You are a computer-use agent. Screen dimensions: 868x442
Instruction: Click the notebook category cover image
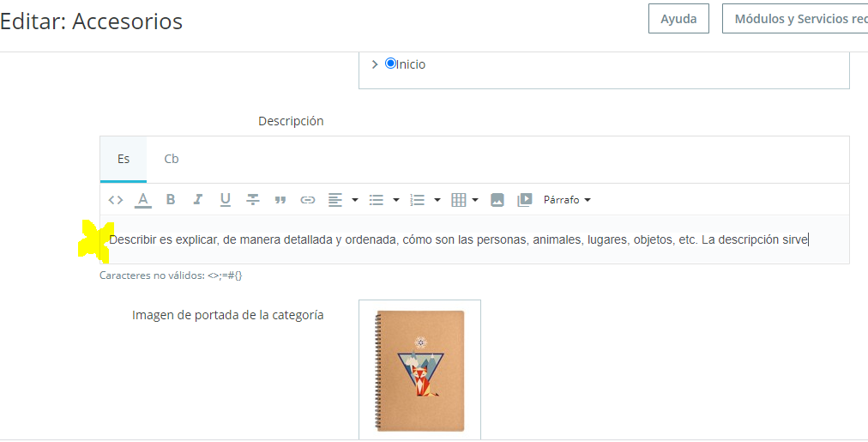coord(419,371)
